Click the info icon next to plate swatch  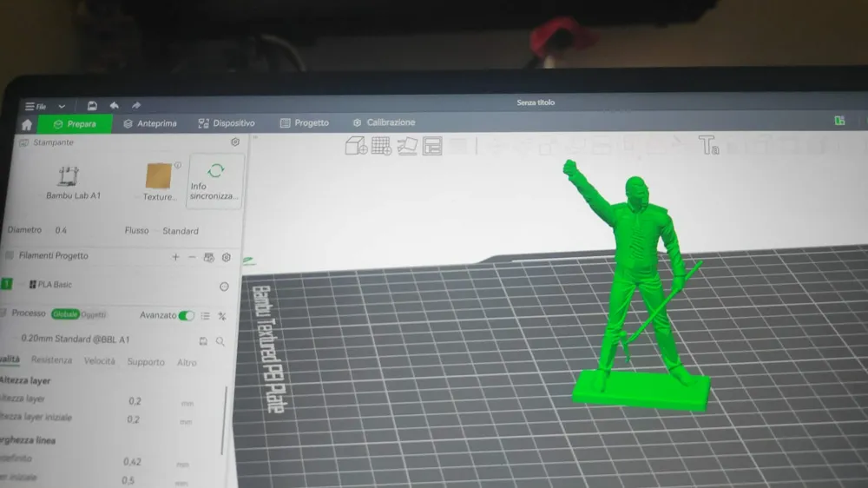click(x=178, y=165)
